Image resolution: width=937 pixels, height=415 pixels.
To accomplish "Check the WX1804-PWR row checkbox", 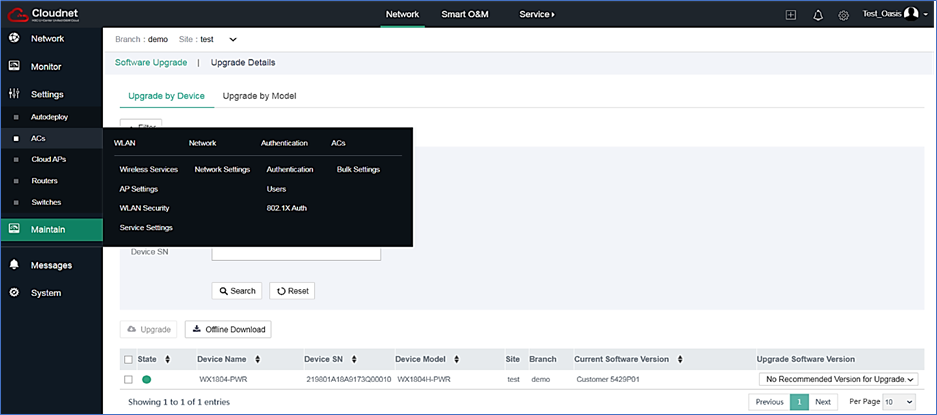I will click(x=128, y=380).
